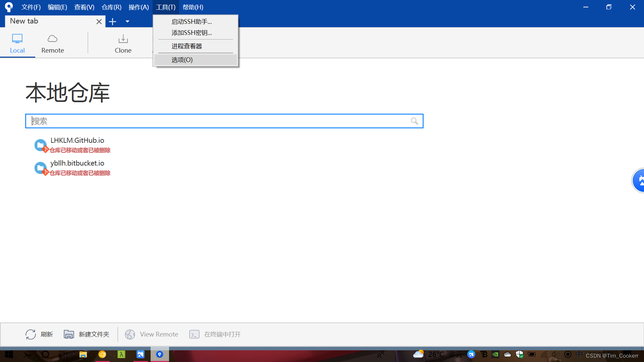Open a new tab with the plus icon

[113, 21]
